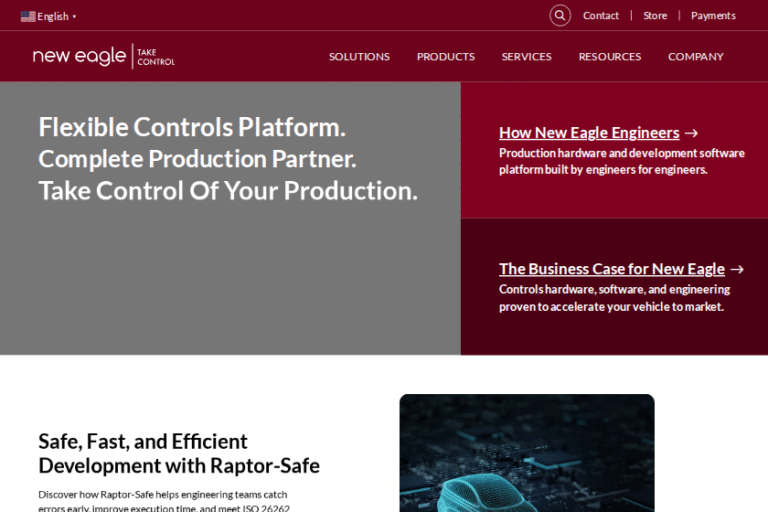Expand the Services navigation menu
This screenshot has width=768, height=512.
click(526, 57)
